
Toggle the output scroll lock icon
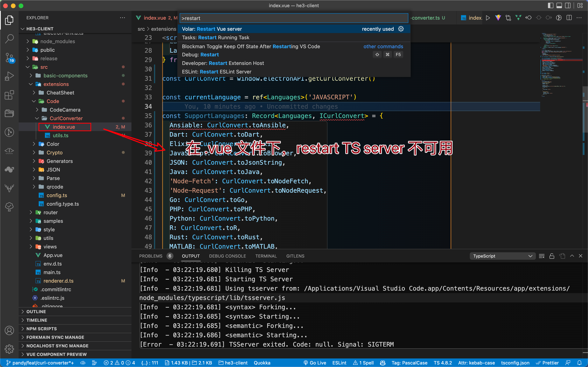click(x=552, y=256)
